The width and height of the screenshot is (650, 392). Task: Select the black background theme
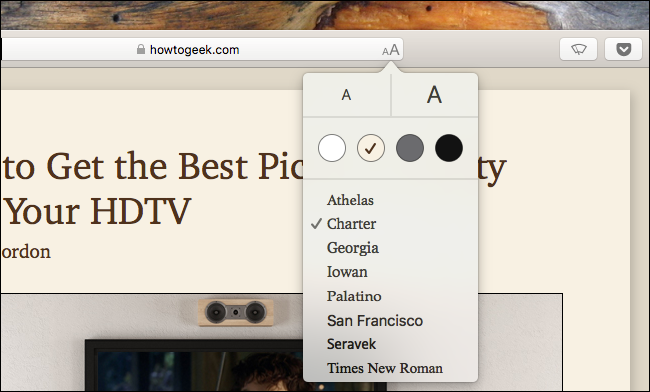click(449, 148)
